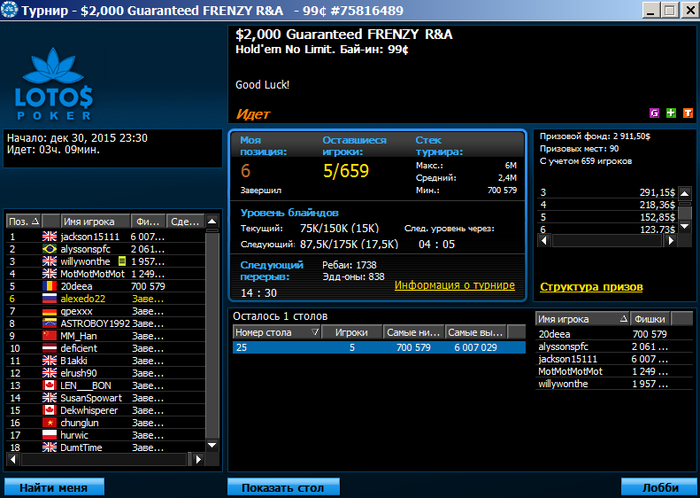The image size is (700, 498).
Task: Click the player list scroll up arrow
Action: (x=212, y=221)
